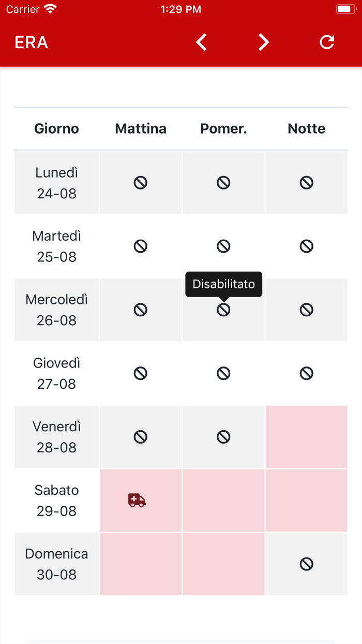Click the ambulance icon on Sabato morning
362x644 pixels.
pyautogui.click(x=137, y=500)
